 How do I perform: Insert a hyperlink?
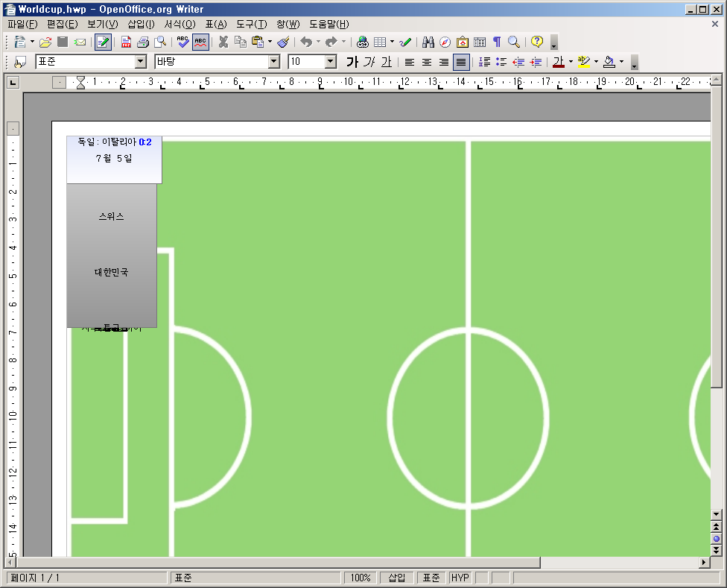click(363, 42)
